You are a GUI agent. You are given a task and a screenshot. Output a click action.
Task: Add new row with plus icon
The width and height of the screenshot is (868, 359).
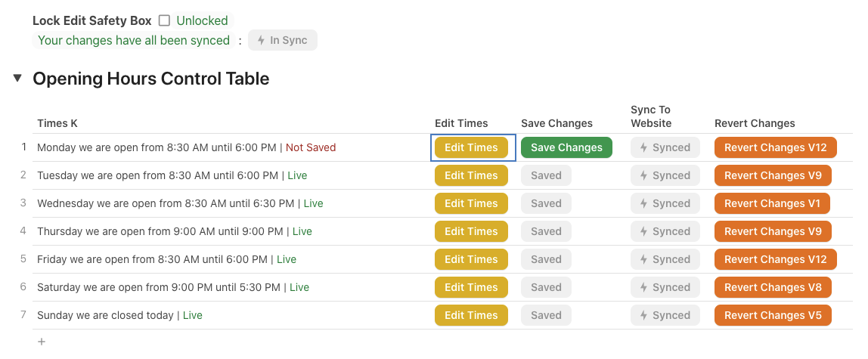[x=42, y=342]
